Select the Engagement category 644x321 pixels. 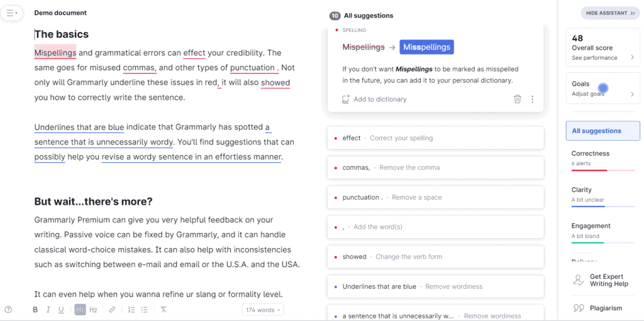pos(603,233)
